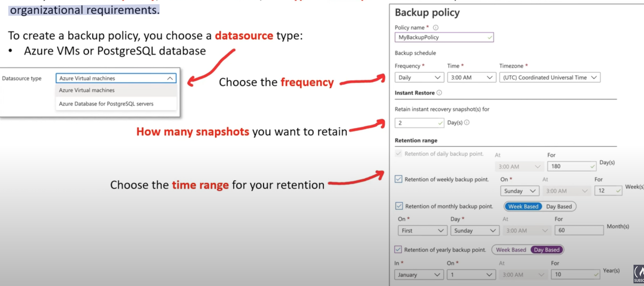The image size is (644, 286).
Task: Select Week Based for yearly retention
Action: [511, 250]
